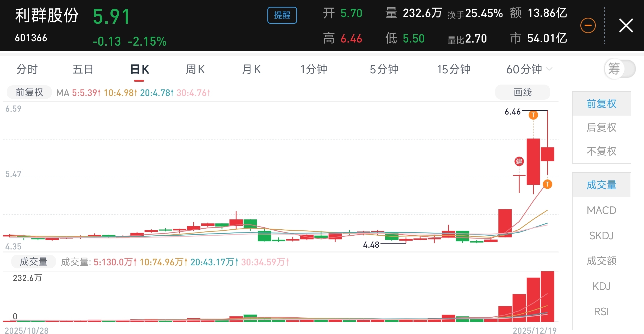Image resolution: width=644 pixels, height=334 pixels.
Task: Expand the 60分钟 period dropdown arrow
Action: [549, 69]
